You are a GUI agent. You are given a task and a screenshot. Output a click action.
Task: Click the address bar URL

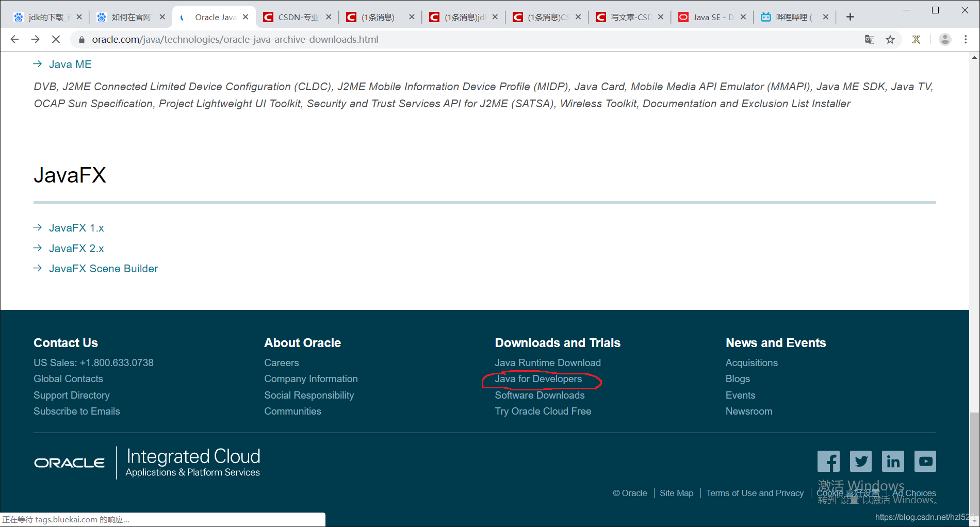click(x=235, y=39)
